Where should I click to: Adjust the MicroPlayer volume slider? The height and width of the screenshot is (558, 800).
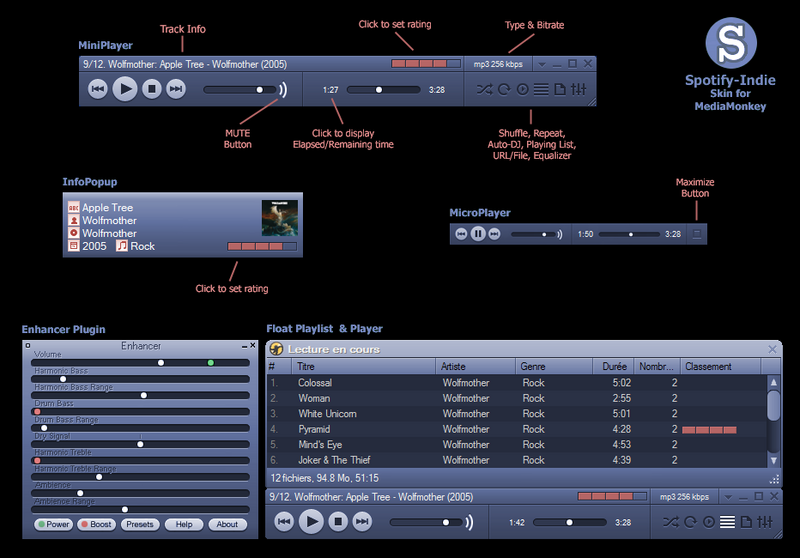[x=533, y=235]
